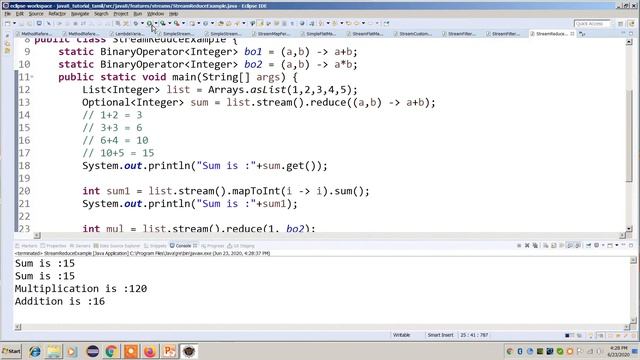The width and height of the screenshot is (640, 360).
Task: Switch to the Properties view tab
Action: pos(53,246)
